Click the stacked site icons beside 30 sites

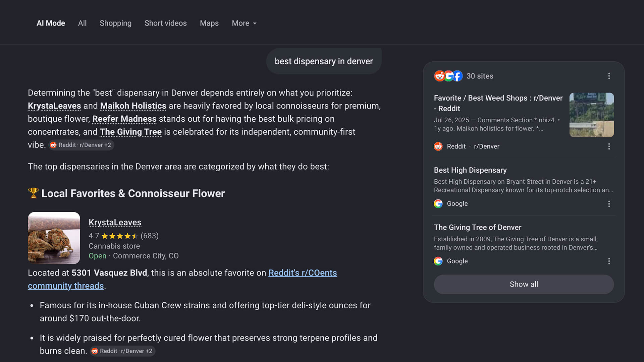click(x=448, y=76)
